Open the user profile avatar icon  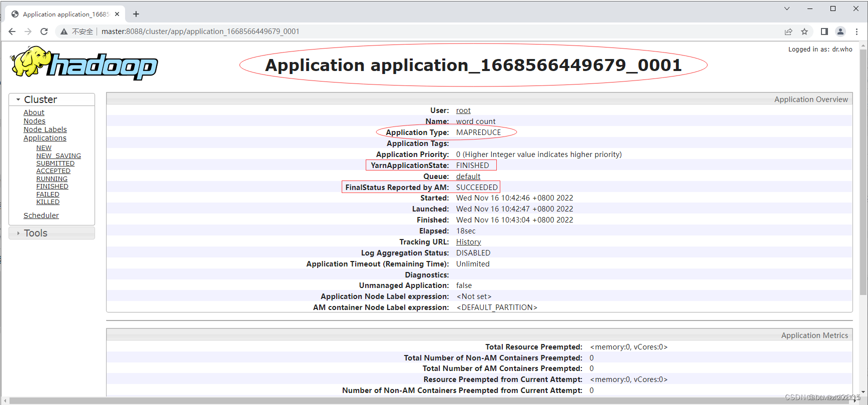coord(840,31)
